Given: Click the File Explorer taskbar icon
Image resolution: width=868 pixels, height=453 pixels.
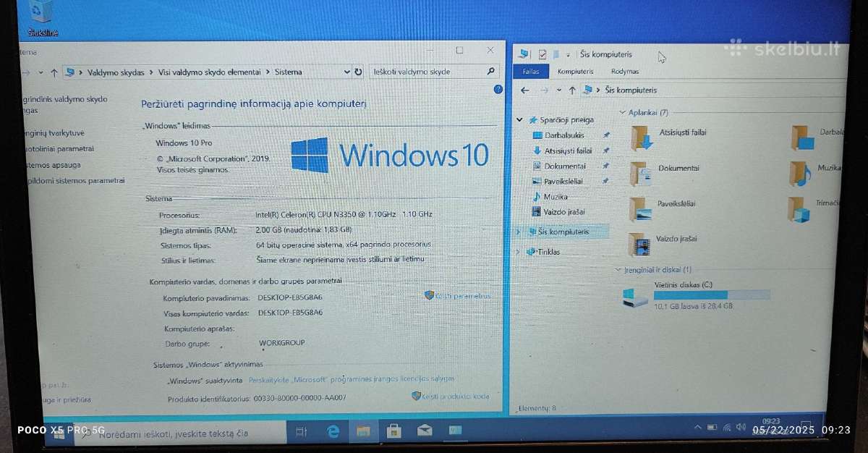Looking at the screenshot, I should click(x=363, y=432).
